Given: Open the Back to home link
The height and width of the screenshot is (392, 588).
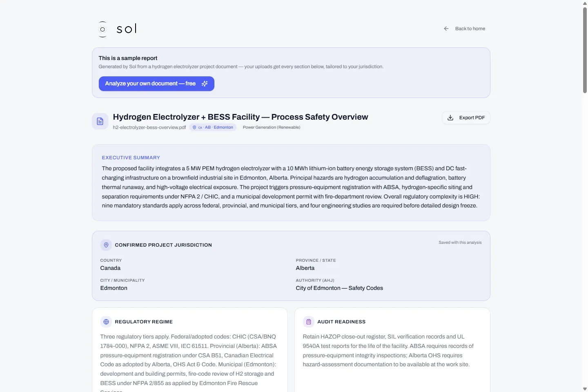Looking at the screenshot, I should coord(465,29).
